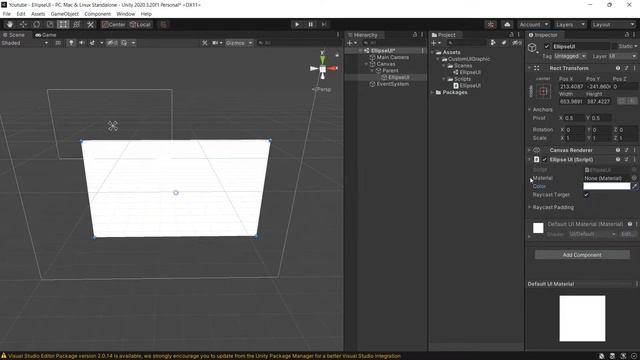Collapse the Canvas object in Hierarchy
Viewport: 640px width, 360px height.
click(366, 64)
